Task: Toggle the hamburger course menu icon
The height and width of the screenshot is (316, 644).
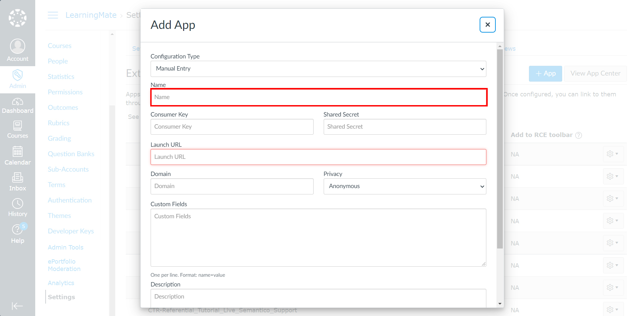Action: point(53,15)
